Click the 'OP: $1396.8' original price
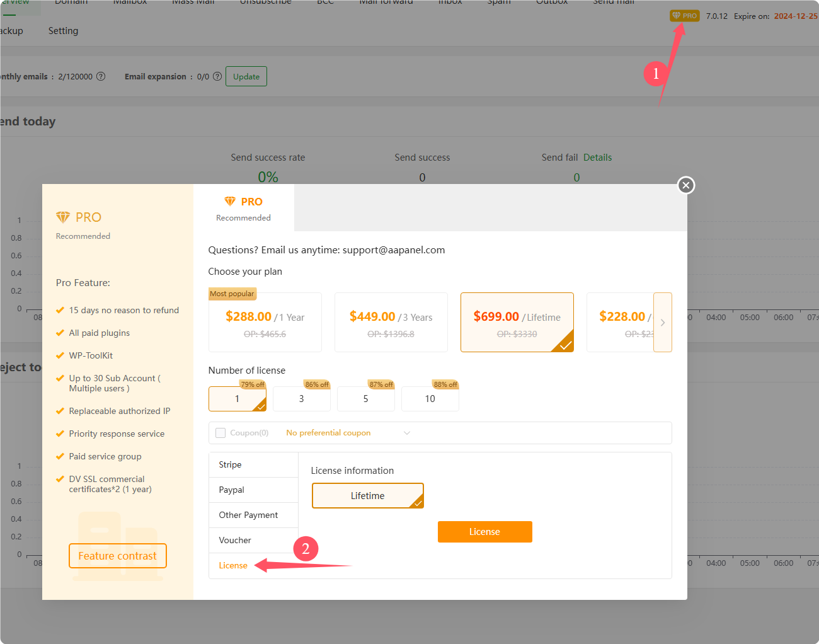Screen dimensions: 819x644 point(391,334)
